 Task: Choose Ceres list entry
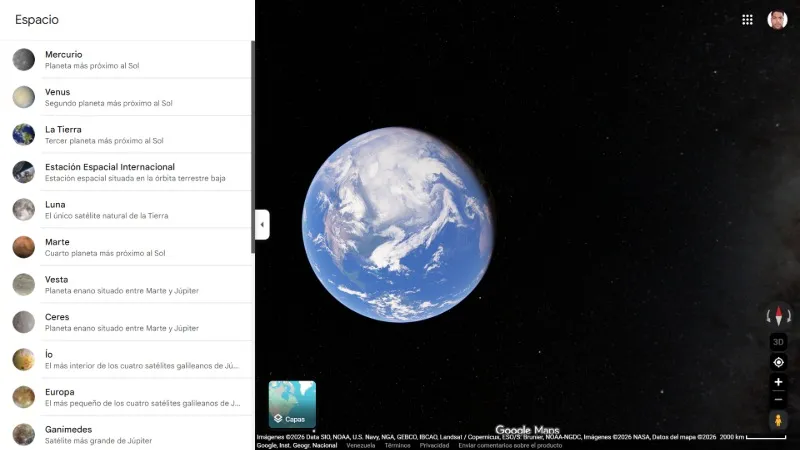tap(126, 322)
